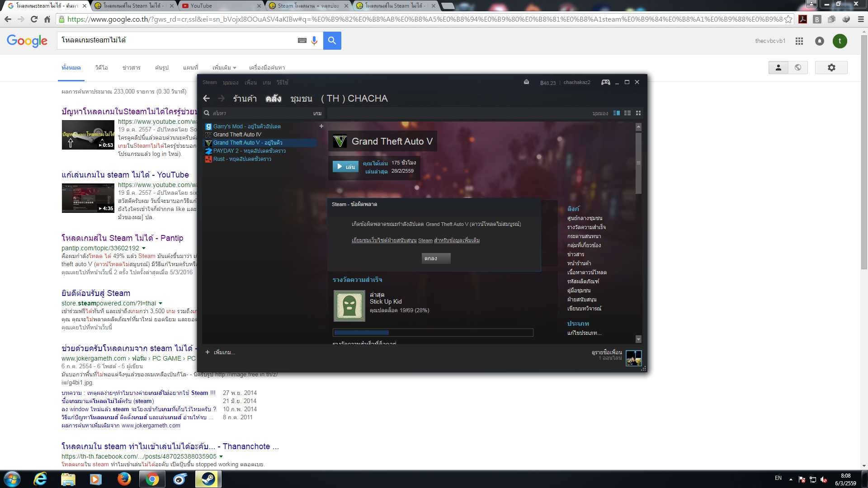Viewport: 868px width, 488px height.
Task: Open Steam support website link in dialog
Action: point(415,240)
